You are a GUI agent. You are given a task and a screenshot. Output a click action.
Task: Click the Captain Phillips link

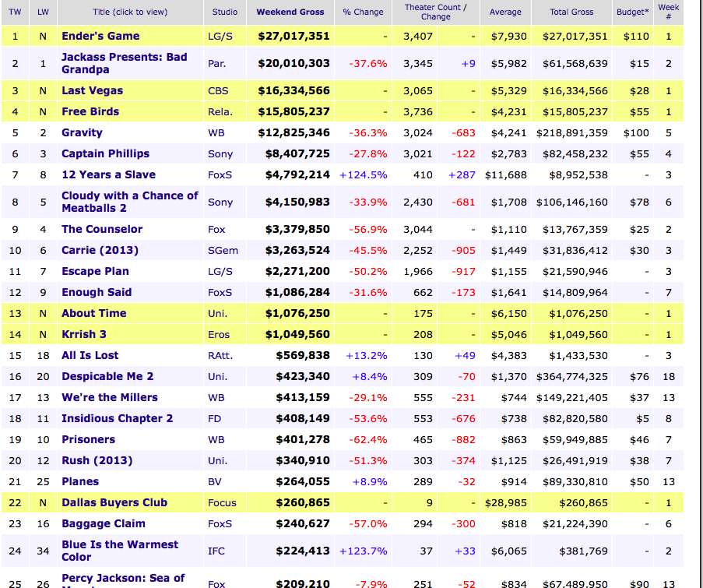pos(105,154)
